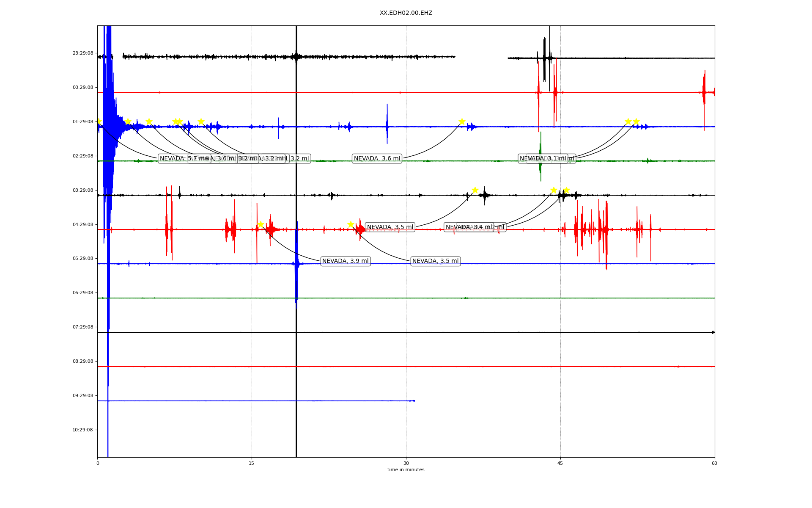Click the 10:29:08 time tick label

coord(83,430)
